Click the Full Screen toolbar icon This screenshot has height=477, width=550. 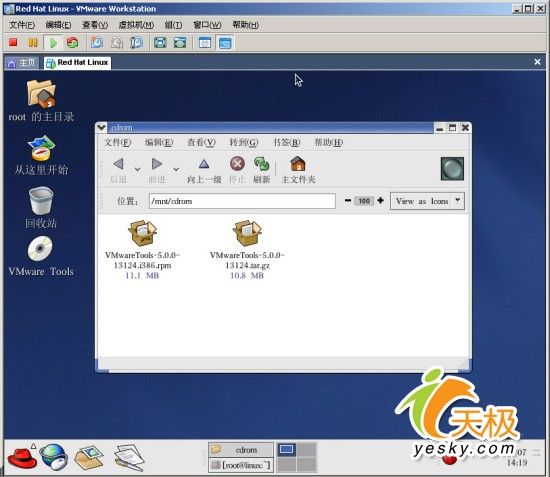pyautogui.click(x=160, y=43)
